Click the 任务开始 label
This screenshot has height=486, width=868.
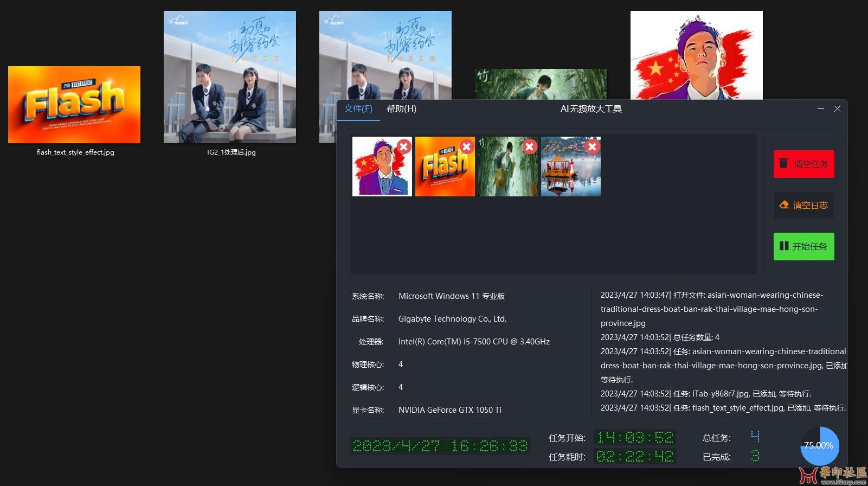tap(567, 438)
